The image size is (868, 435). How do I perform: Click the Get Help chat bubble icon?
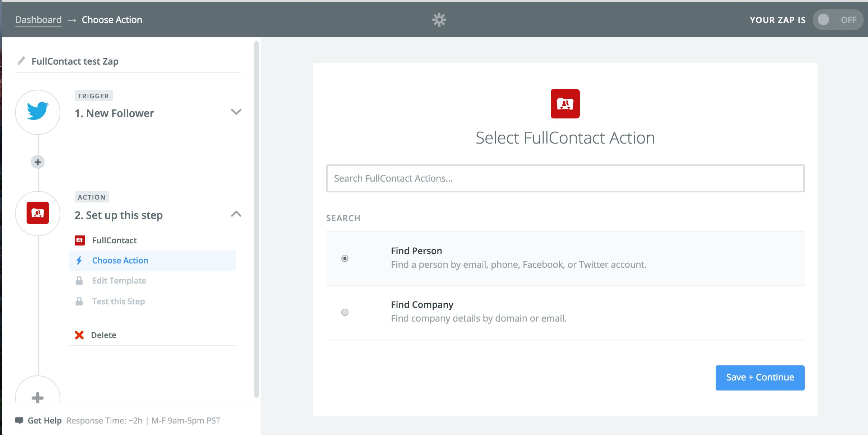pos(19,421)
